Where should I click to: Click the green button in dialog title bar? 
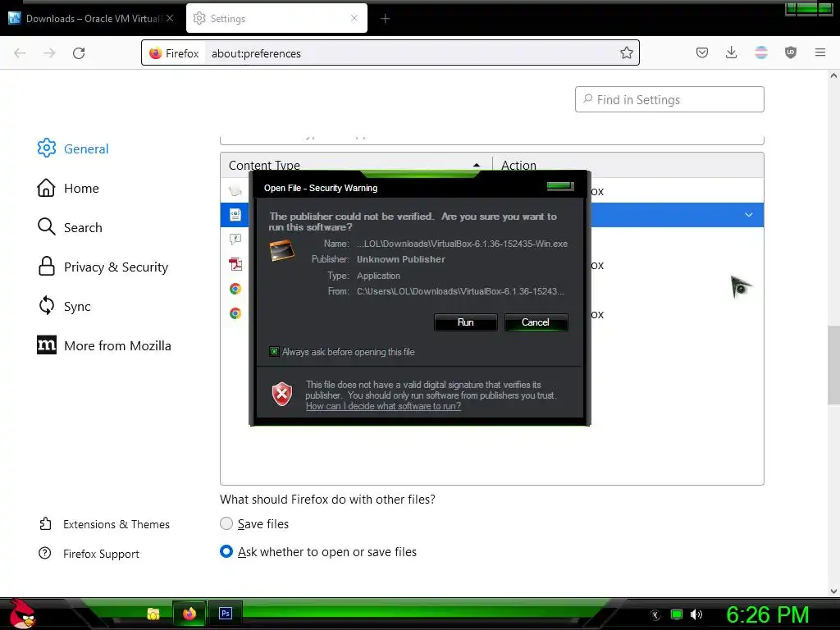[x=560, y=186]
